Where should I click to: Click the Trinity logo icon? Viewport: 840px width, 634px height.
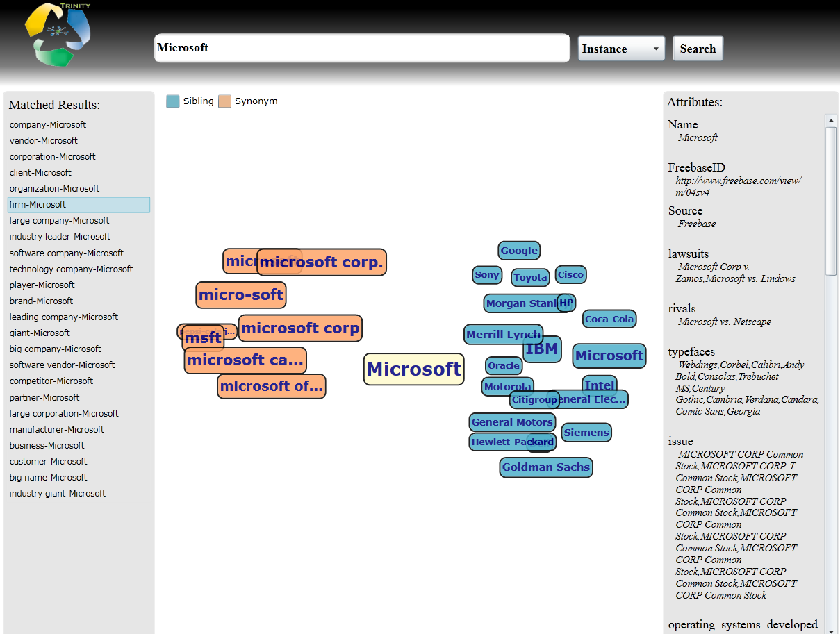(x=58, y=35)
